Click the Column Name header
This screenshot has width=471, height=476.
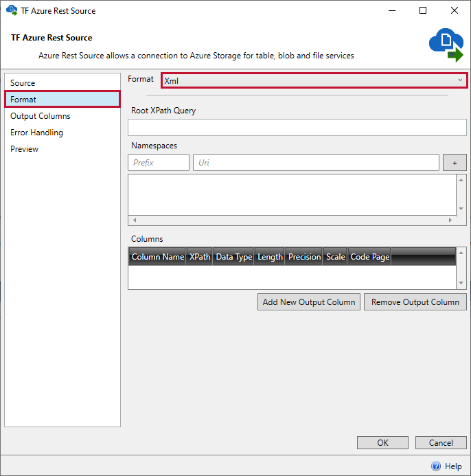157,257
